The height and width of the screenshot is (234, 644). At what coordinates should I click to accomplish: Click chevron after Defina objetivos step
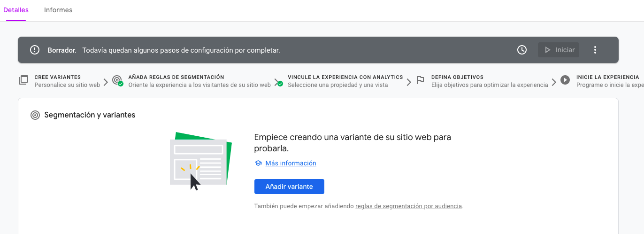pos(554,81)
